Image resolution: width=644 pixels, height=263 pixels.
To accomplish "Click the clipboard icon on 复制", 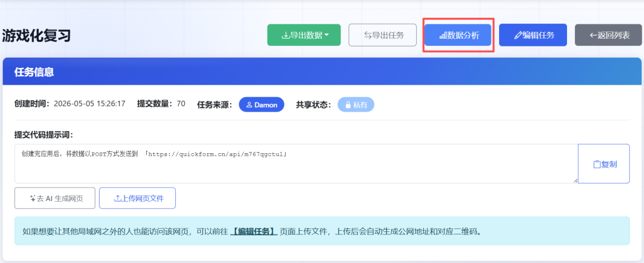I will pyautogui.click(x=597, y=165).
